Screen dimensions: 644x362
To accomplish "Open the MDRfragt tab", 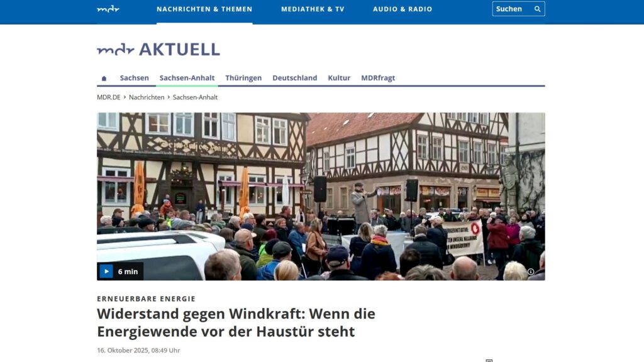I will coord(378,78).
